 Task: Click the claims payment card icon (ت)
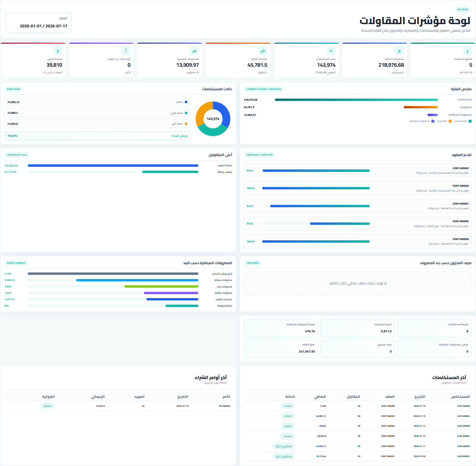point(331,51)
